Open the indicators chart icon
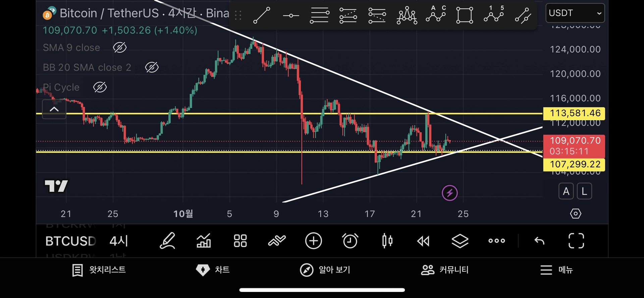This screenshot has width=644, height=298. (x=204, y=241)
